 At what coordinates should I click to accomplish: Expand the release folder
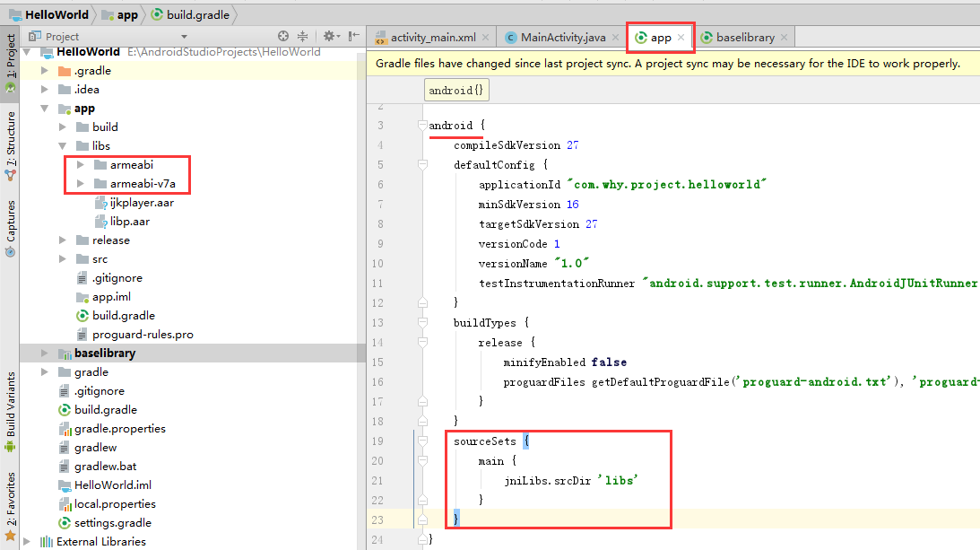coord(63,240)
